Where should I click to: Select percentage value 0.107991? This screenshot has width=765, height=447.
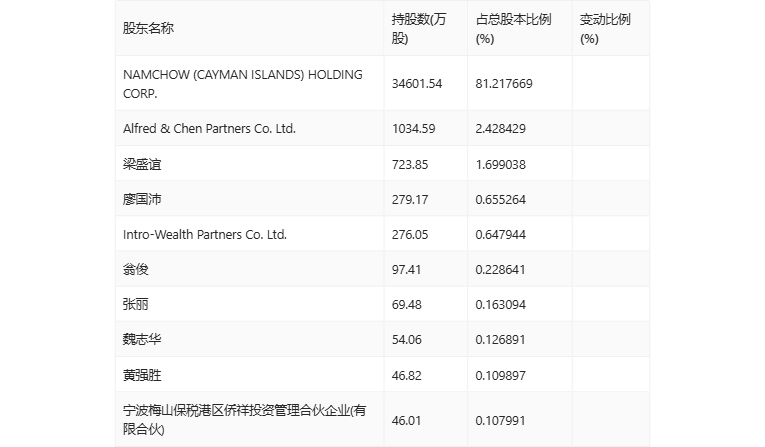[x=501, y=421]
